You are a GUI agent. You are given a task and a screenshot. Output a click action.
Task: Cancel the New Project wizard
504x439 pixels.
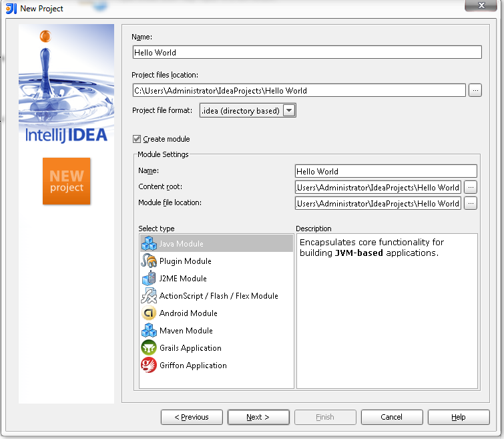392,417
